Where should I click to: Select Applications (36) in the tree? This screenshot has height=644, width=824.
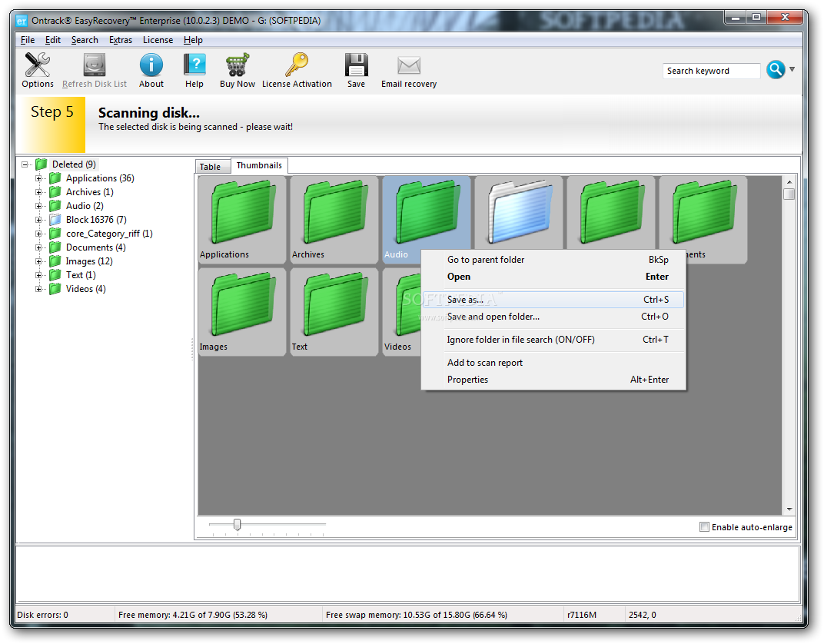[x=100, y=178]
